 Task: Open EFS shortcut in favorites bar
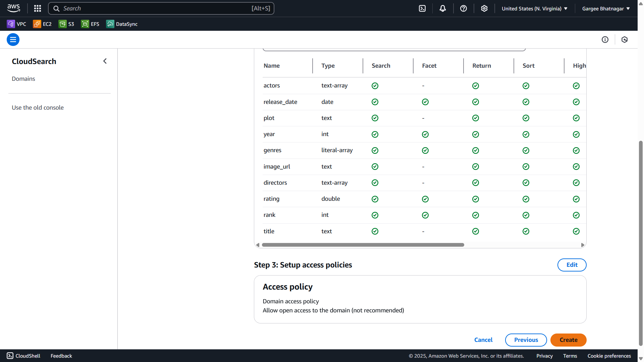[x=90, y=24]
